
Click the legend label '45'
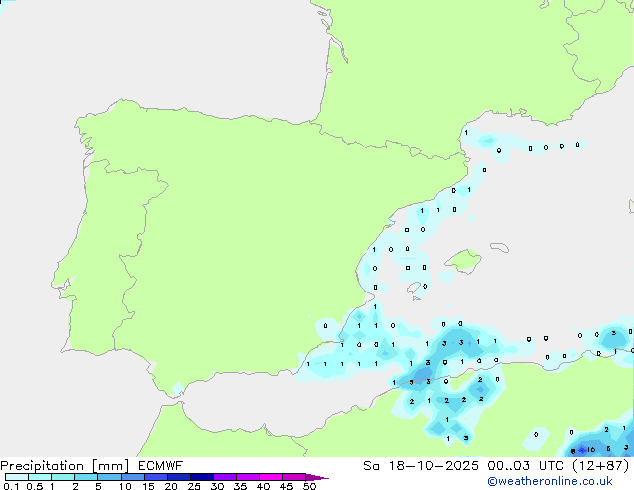click(286, 486)
